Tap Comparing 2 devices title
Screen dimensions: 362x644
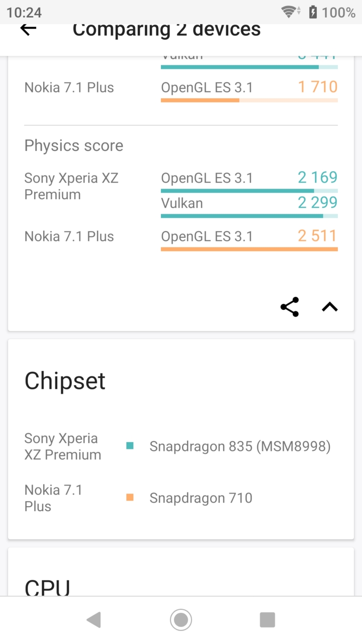click(166, 29)
